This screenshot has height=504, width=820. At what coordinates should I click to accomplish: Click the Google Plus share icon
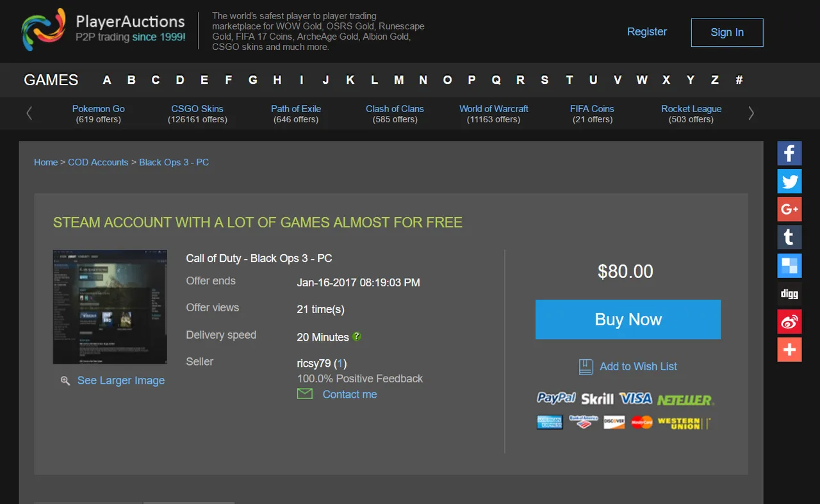tap(789, 209)
